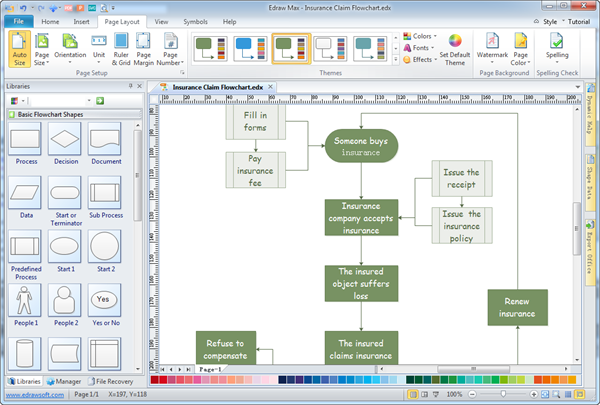
Task: Pin the Libraries panel
Action: pos(131,87)
